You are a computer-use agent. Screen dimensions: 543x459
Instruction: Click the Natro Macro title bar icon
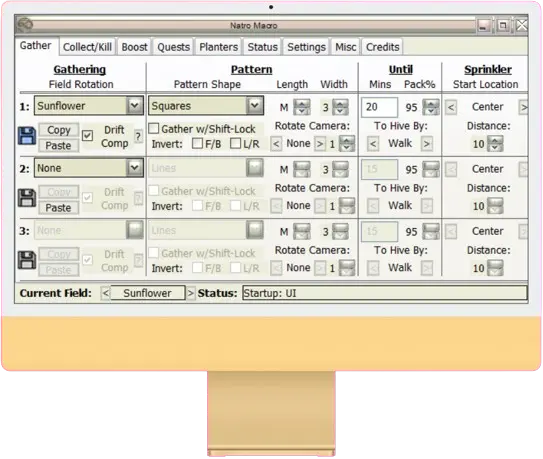coord(25,25)
